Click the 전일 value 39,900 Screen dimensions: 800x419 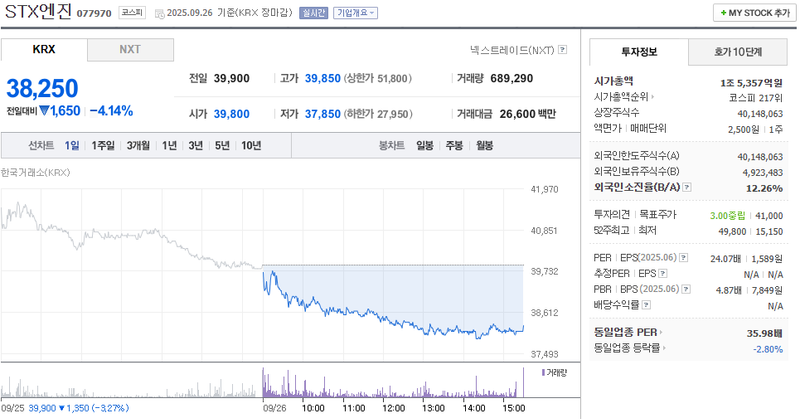[x=232, y=78]
